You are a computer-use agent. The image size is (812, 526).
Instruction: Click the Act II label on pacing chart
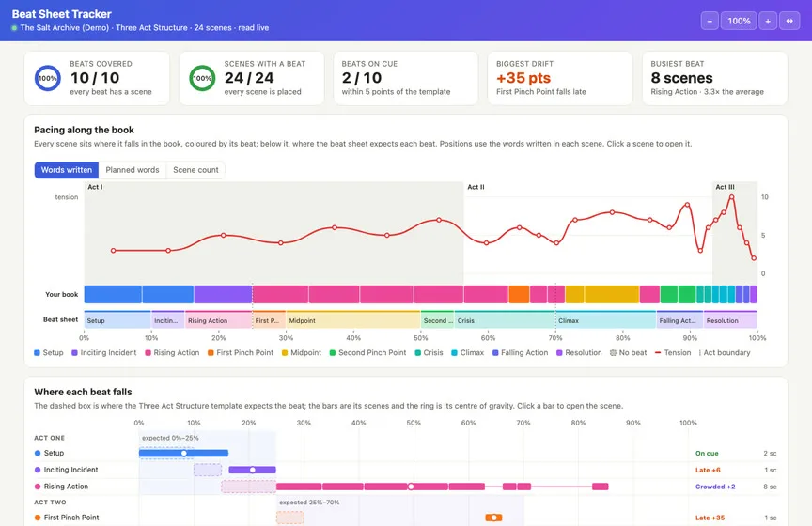[x=476, y=187]
